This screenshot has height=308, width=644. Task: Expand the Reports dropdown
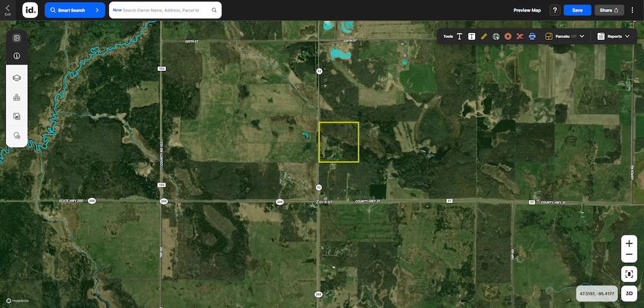[614, 37]
